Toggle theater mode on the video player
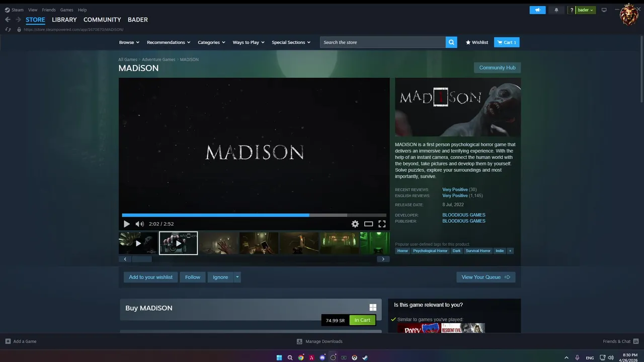Screen dimensions: 644x362 [x=369, y=224]
